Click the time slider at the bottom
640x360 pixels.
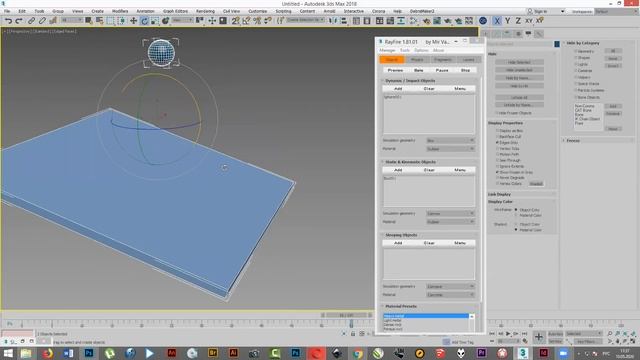[347, 315]
